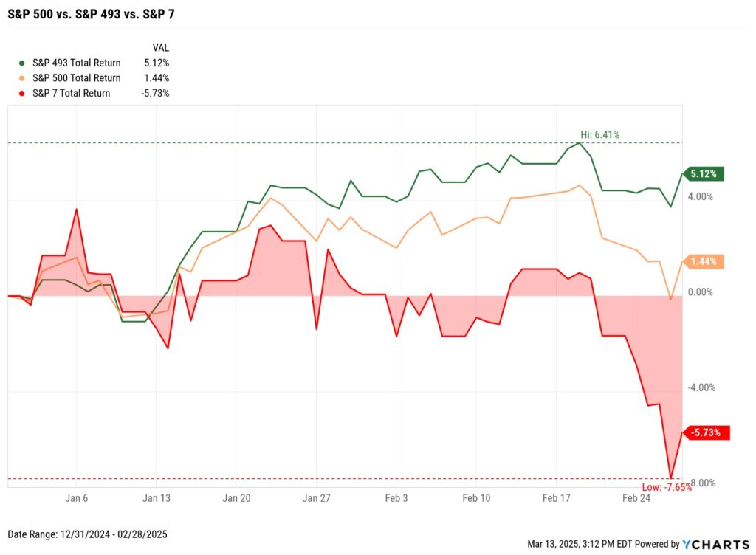Click the Feb 3 date axis label
756x555 pixels.
pyautogui.click(x=396, y=498)
